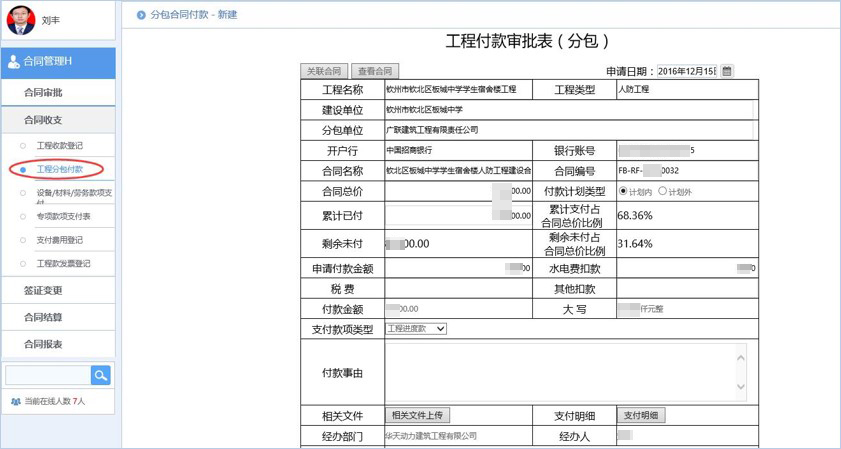
Task: Select 工程收款登记 in the sidebar
Action: point(60,146)
